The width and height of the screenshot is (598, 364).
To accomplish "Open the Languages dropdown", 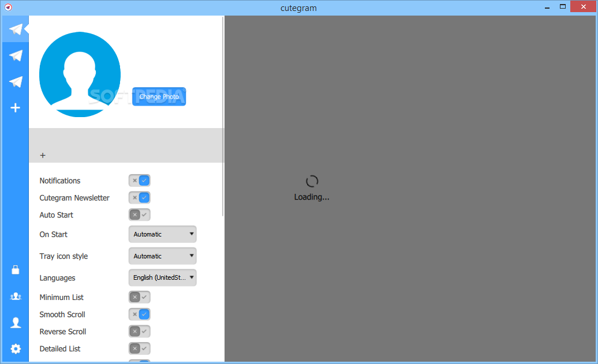I will (162, 277).
